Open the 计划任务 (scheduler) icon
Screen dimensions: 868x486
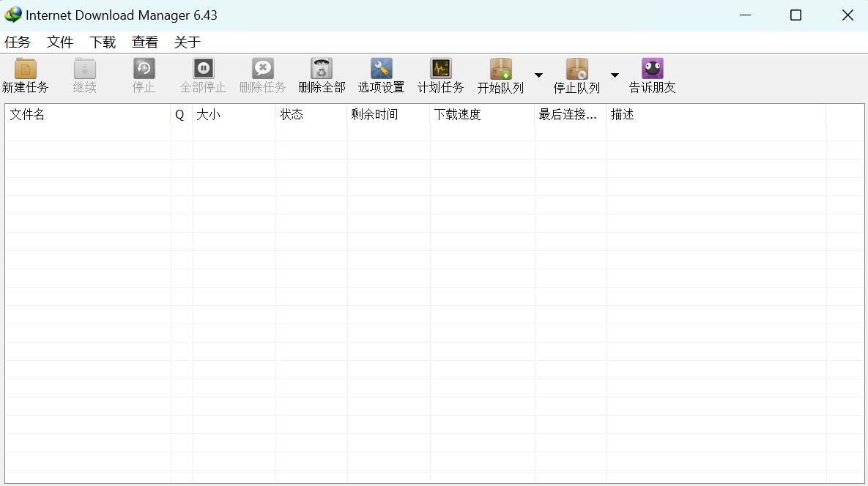(x=441, y=69)
